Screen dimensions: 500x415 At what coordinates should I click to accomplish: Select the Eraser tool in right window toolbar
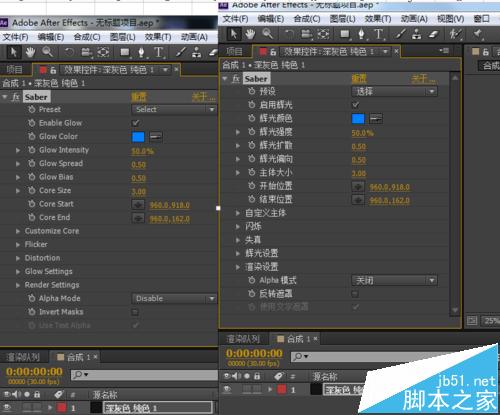[433, 34]
